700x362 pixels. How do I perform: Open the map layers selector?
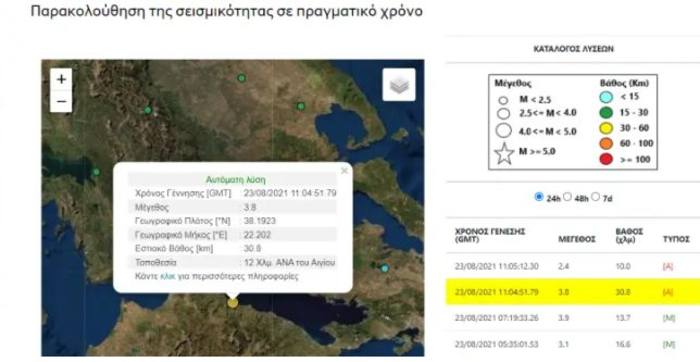399,85
